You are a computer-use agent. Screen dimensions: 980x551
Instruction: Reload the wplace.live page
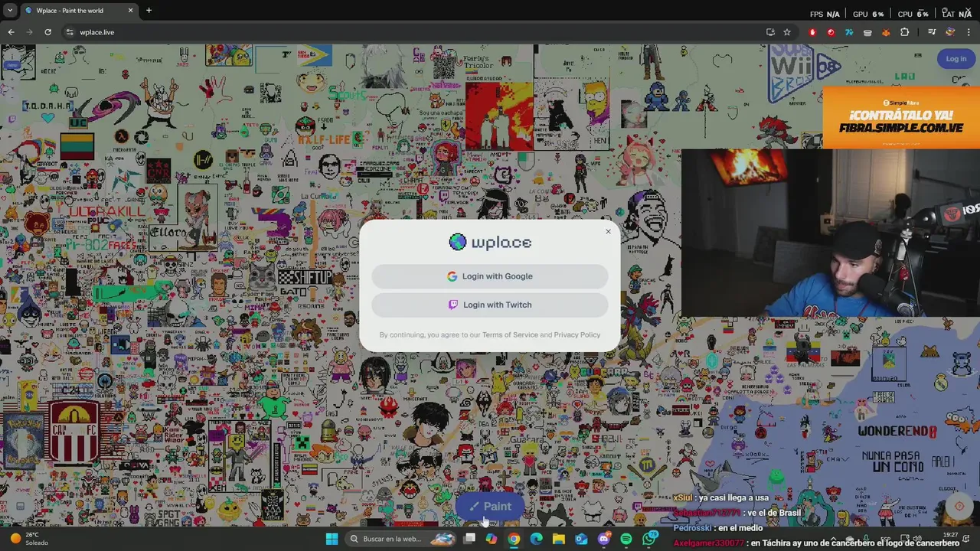pyautogui.click(x=47, y=32)
